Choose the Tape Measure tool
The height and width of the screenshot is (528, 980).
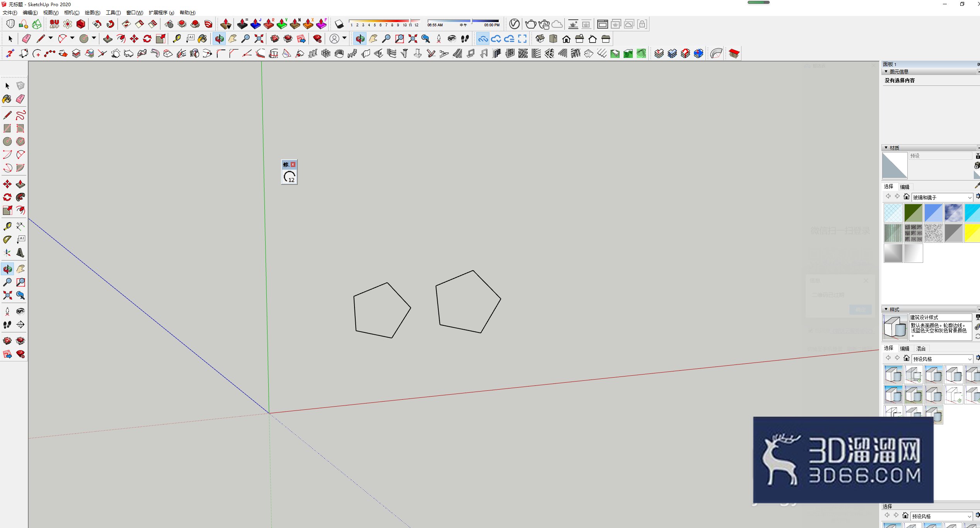tap(7, 226)
